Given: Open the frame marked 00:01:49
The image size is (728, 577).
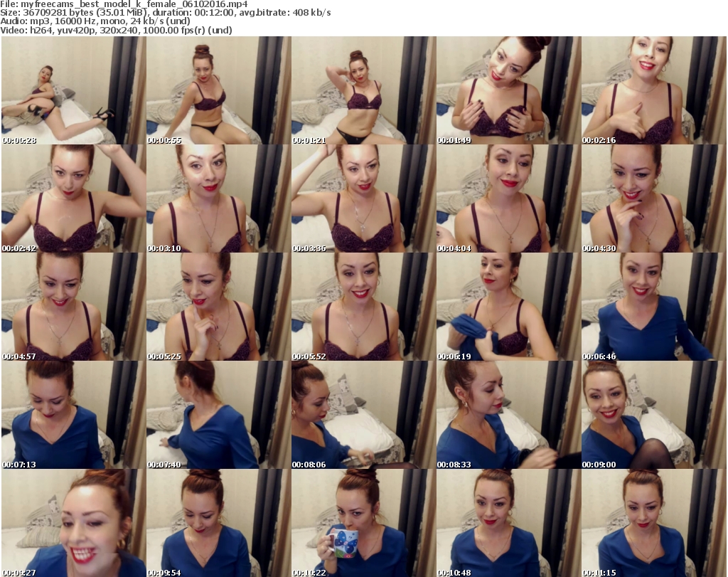Looking at the screenshot, I should pos(509,90).
